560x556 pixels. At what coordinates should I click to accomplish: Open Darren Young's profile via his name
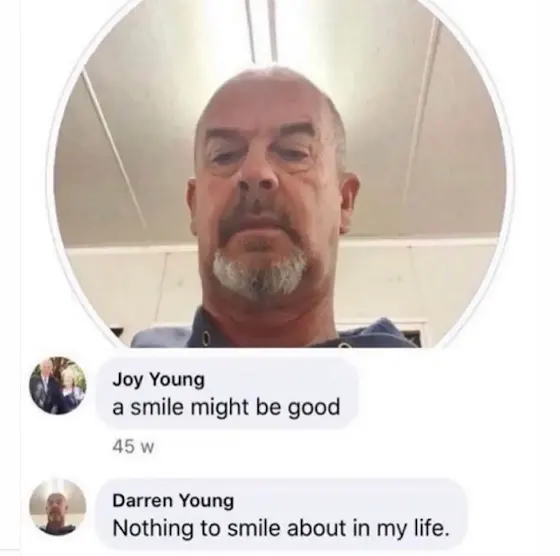173,501
